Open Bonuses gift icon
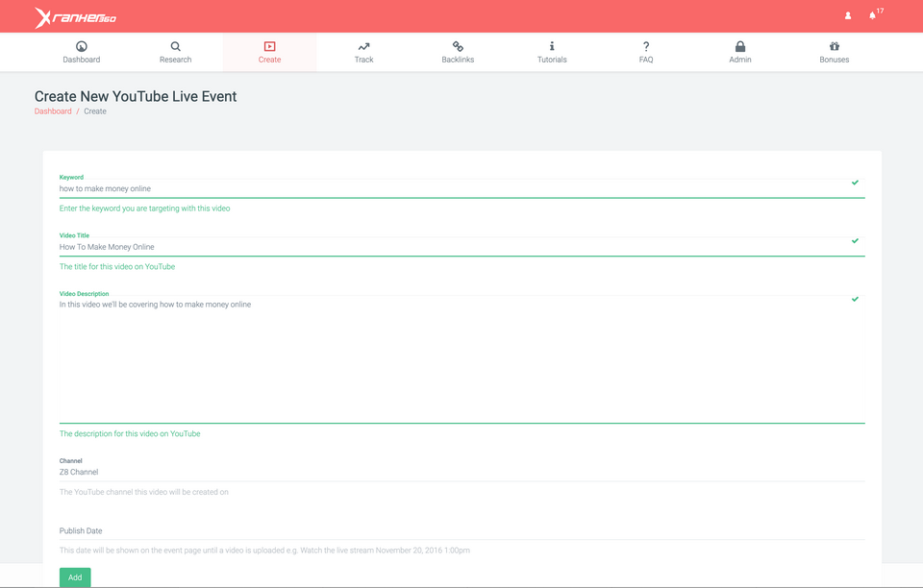Image resolution: width=923 pixels, height=588 pixels. point(835,46)
